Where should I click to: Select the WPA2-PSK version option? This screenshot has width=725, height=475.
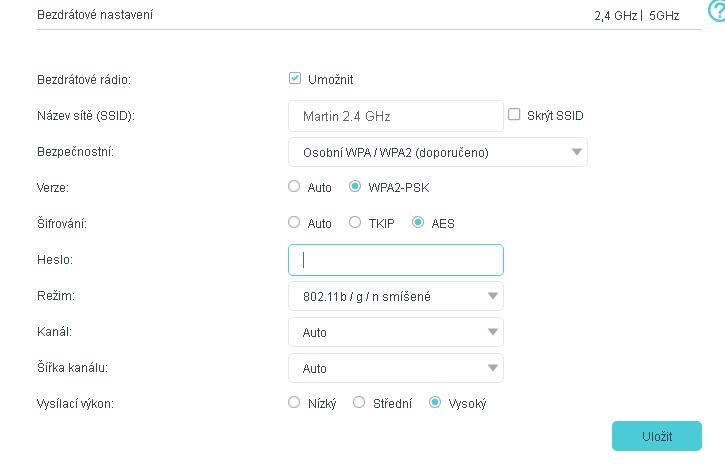[355, 187]
